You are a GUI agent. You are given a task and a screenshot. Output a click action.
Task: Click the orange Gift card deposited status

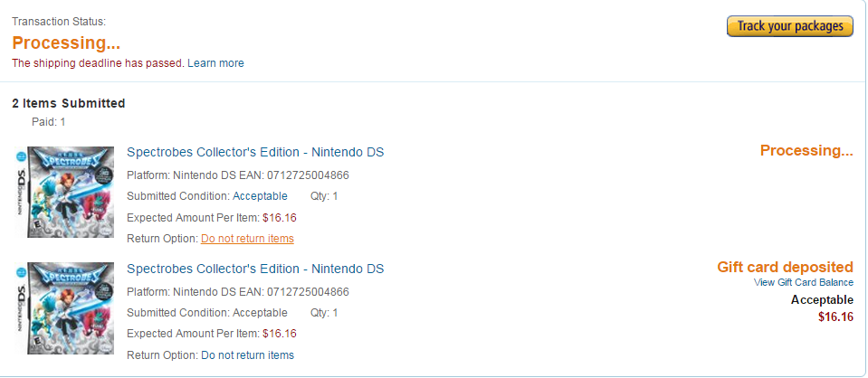pos(785,268)
